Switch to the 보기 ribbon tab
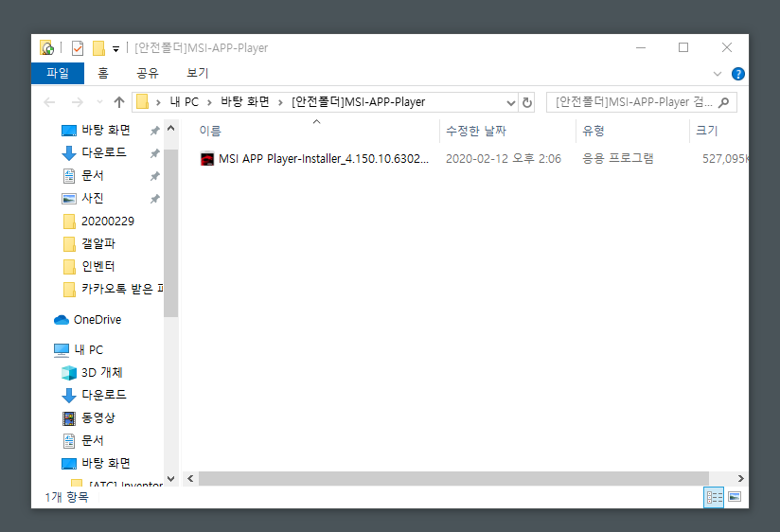780x532 pixels. (x=198, y=73)
